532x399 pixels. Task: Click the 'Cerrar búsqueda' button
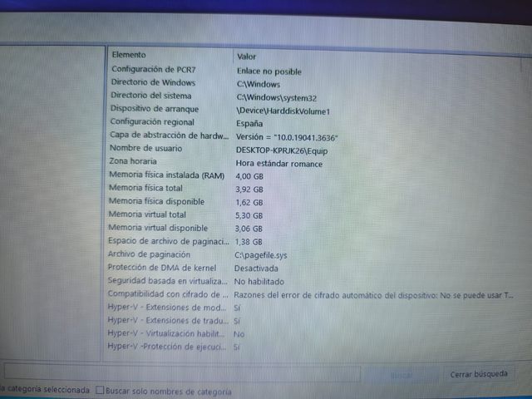click(479, 374)
